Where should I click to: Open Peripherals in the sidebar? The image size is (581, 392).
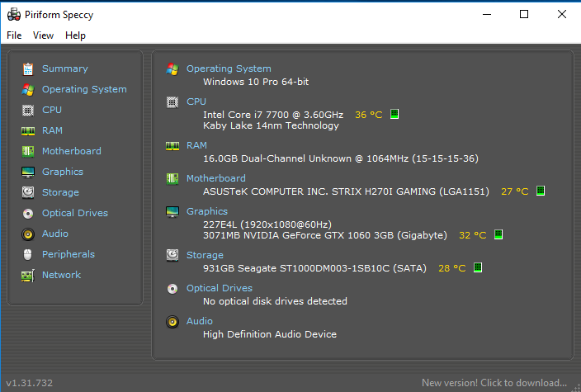(x=68, y=254)
